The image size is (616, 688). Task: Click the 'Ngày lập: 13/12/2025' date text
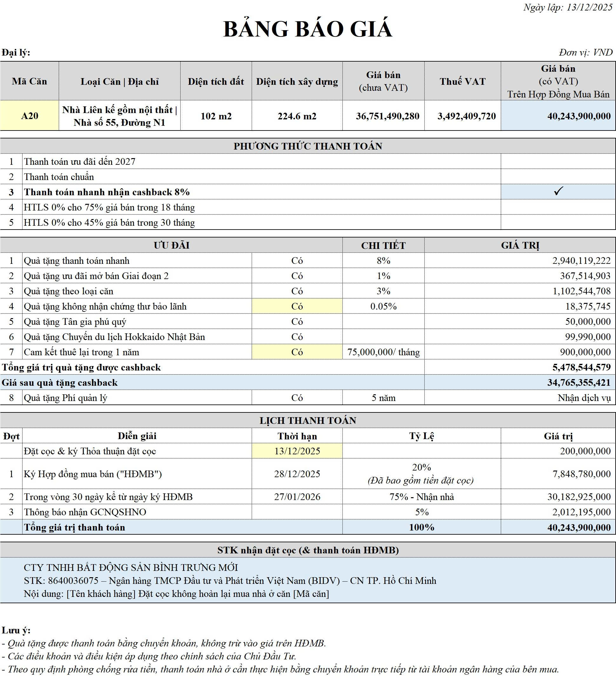click(567, 7)
